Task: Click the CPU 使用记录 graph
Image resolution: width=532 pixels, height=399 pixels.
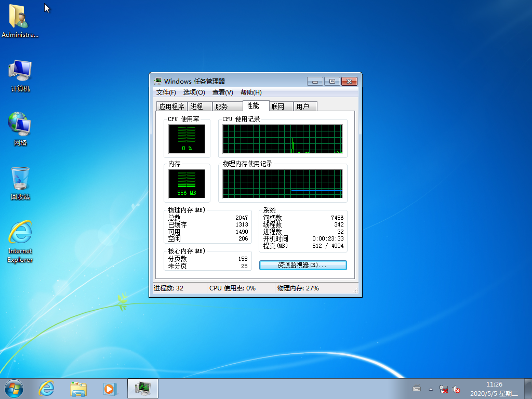Action: (x=283, y=139)
